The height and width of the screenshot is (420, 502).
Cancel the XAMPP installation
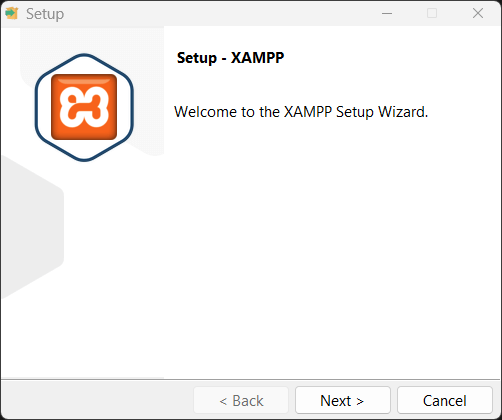click(445, 400)
